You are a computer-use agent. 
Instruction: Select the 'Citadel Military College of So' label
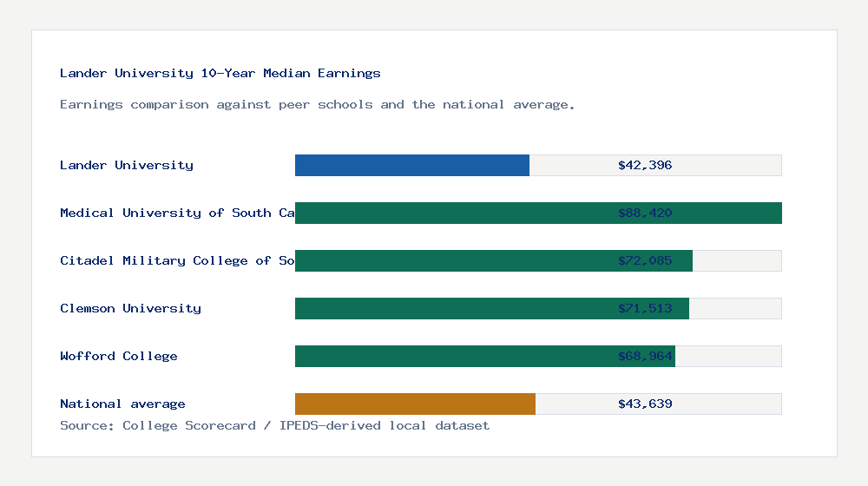tap(177, 260)
